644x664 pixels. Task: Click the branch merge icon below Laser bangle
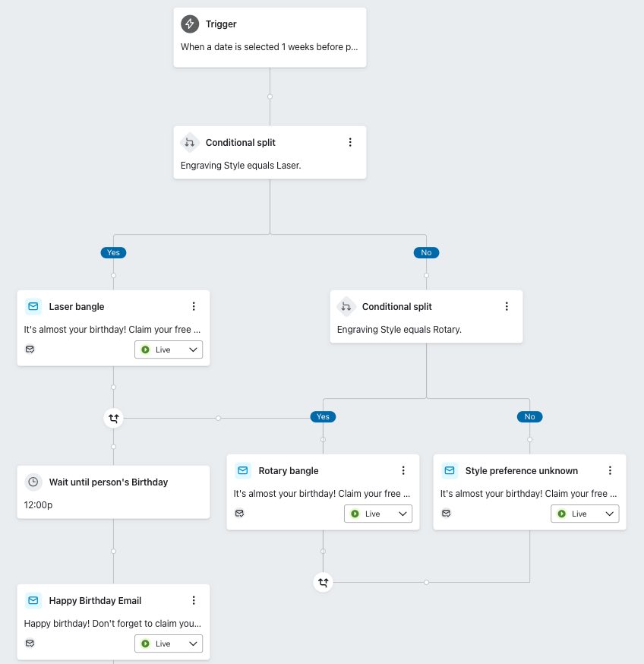tap(113, 418)
